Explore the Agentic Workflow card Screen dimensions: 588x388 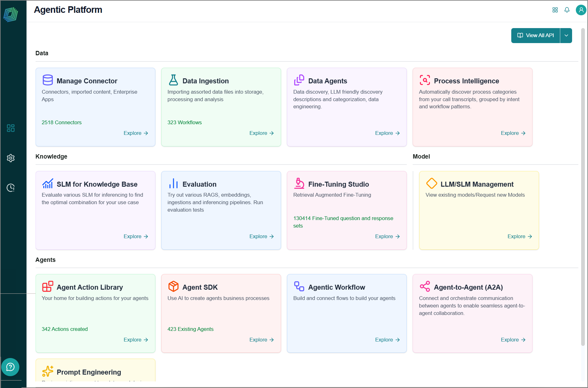(x=387, y=340)
